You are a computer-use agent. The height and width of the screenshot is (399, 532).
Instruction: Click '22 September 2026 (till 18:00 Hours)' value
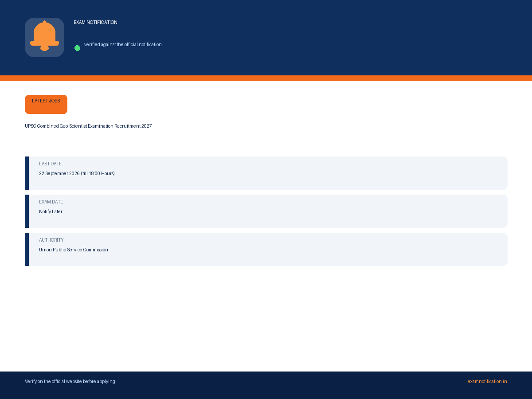tap(77, 173)
